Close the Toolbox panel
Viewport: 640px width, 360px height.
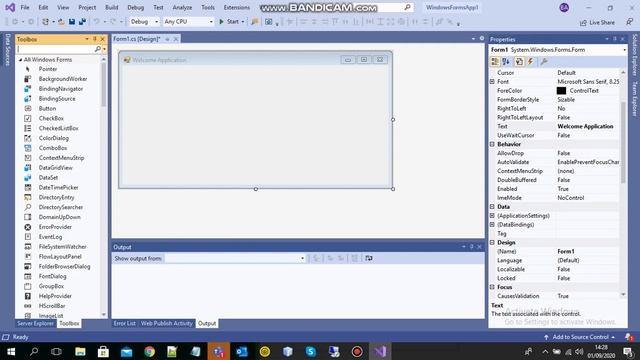click(102, 39)
